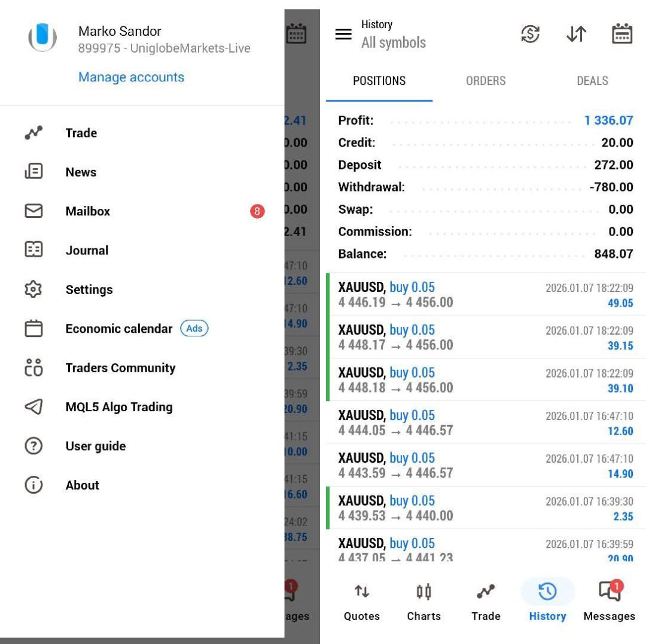646x644 pixels.
Task: Select MQL5 Algo Trading menu label
Action: tap(119, 407)
